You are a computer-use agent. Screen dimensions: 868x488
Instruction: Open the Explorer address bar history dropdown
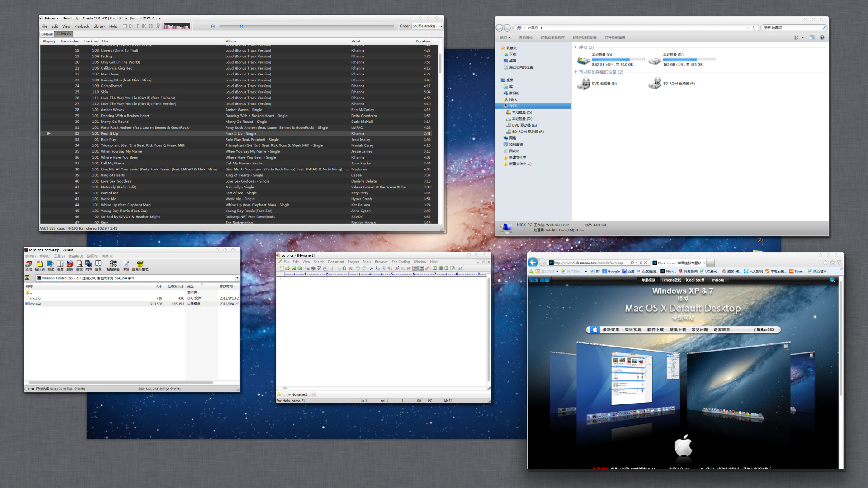point(747,28)
